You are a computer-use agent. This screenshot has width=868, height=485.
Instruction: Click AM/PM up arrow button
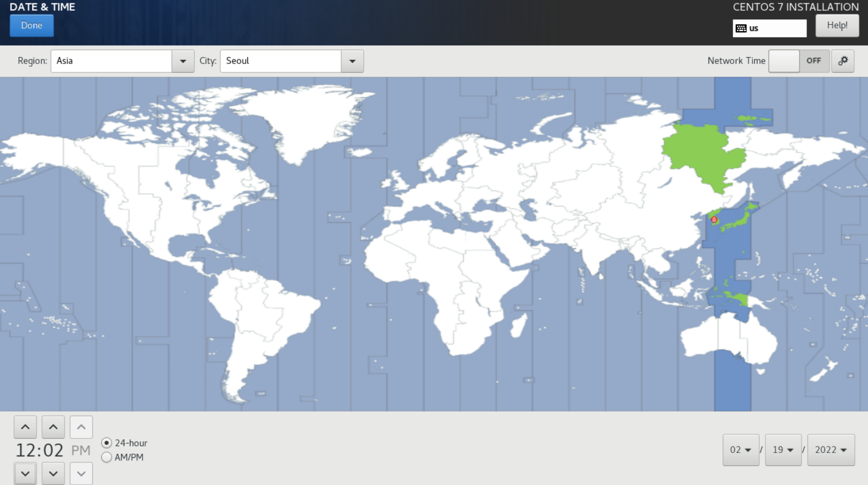click(x=81, y=427)
